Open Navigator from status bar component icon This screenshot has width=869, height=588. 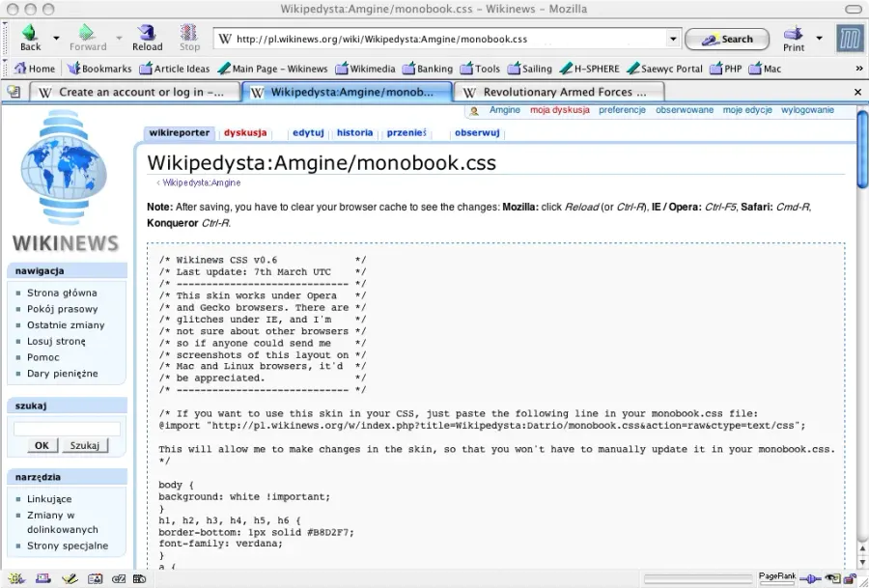tap(16, 578)
